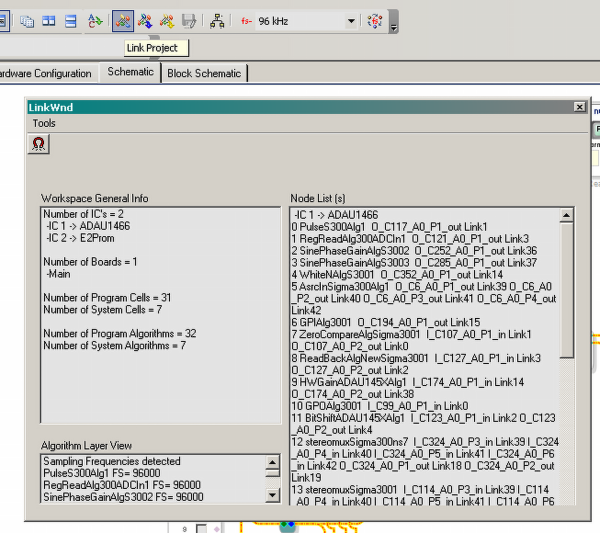
Task: Switch to the Schematic tab
Action: pos(130,72)
